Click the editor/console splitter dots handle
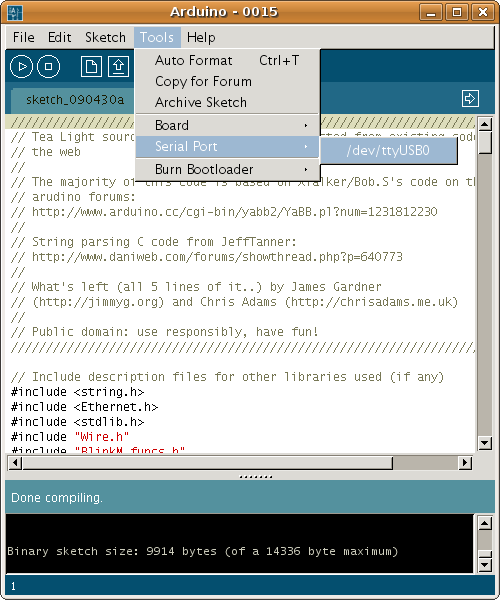The image size is (500, 600). point(255,477)
